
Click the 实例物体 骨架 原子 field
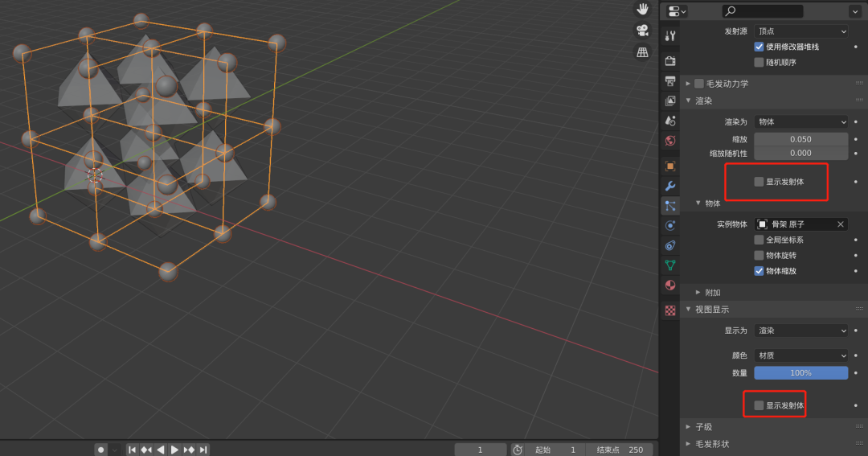(x=795, y=224)
